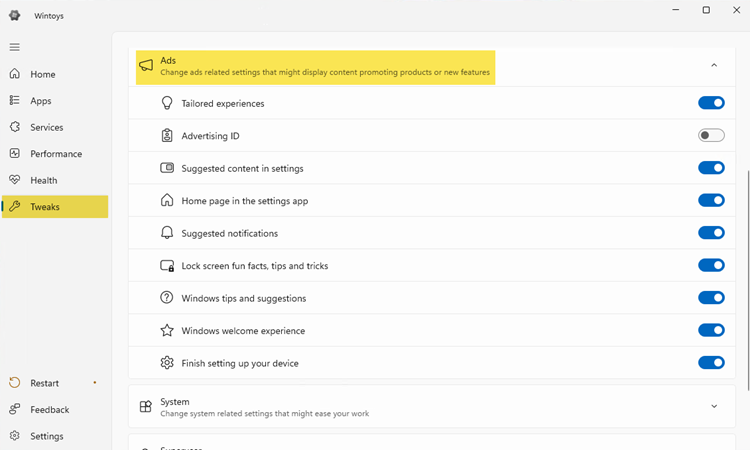Go to the Services sidebar item

[x=46, y=127]
